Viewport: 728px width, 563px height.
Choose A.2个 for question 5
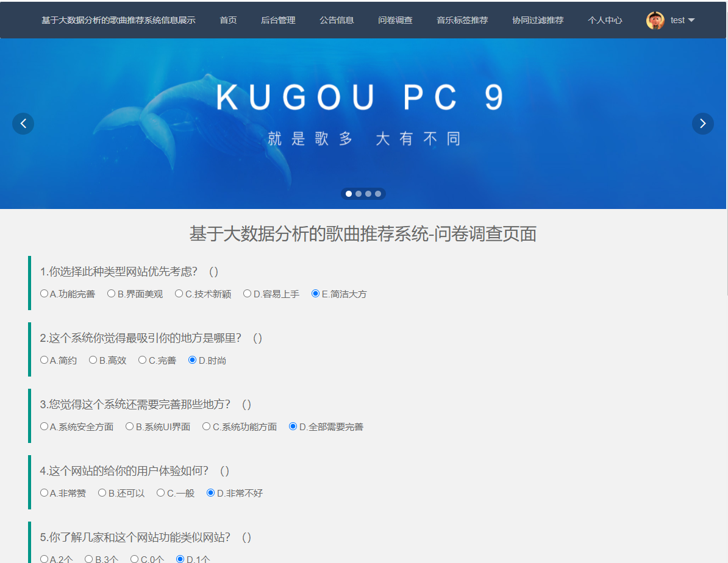[x=44, y=559]
